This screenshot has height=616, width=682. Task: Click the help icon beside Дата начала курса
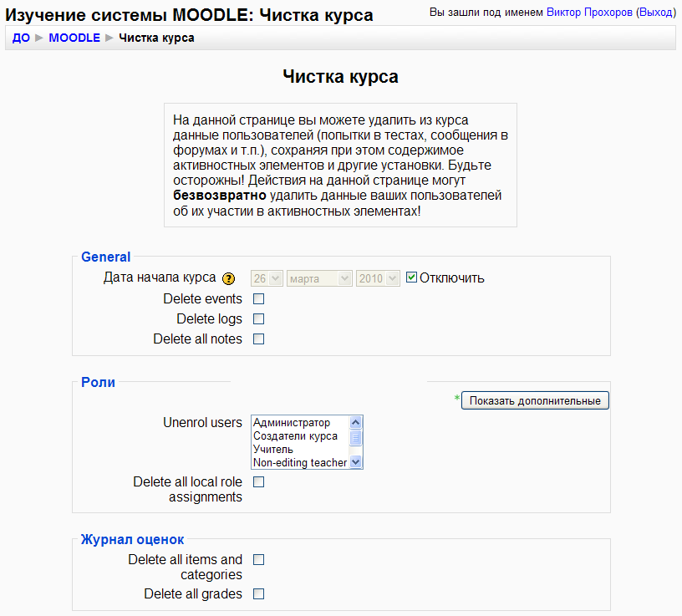229,279
